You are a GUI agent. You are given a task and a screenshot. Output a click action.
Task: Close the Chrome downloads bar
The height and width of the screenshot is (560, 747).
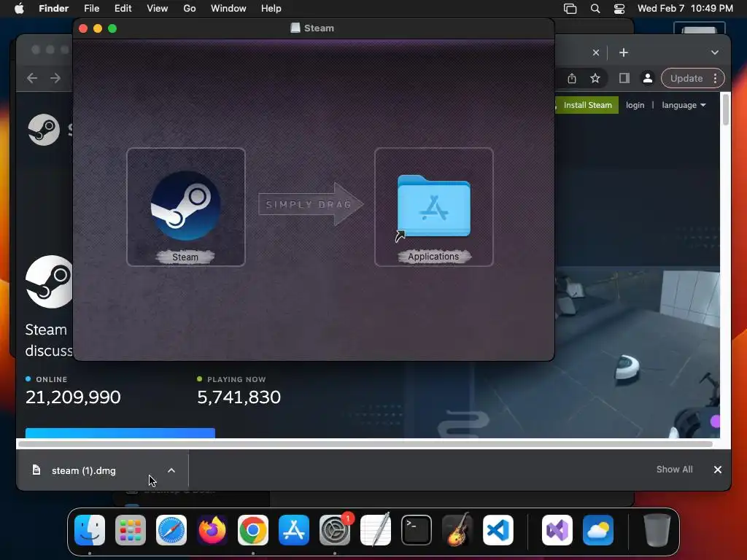pyautogui.click(x=718, y=470)
